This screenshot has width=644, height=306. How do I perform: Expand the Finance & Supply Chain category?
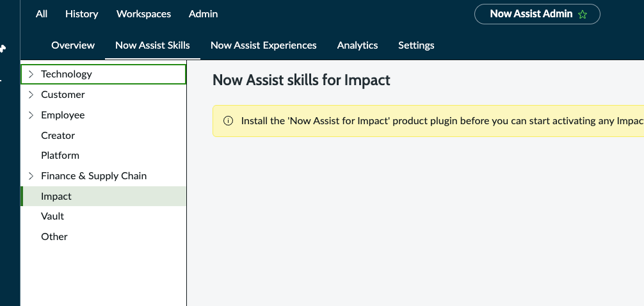[x=31, y=176]
